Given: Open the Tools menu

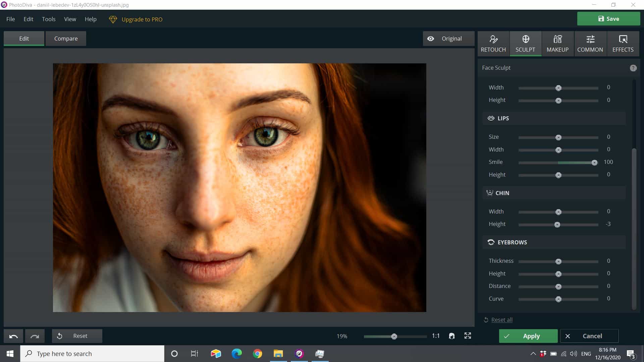Looking at the screenshot, I should [49, 19].
